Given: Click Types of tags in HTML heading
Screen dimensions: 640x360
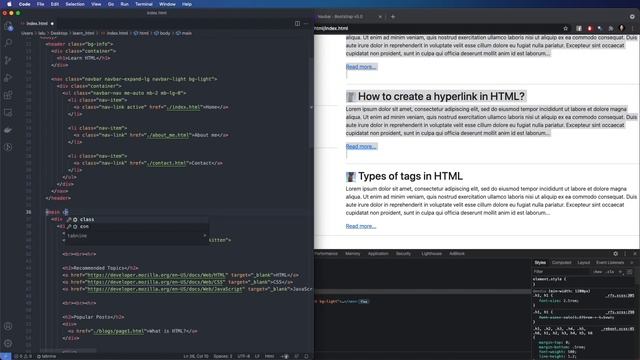Looking at the screenshot, I should click(x=411, y=176).
